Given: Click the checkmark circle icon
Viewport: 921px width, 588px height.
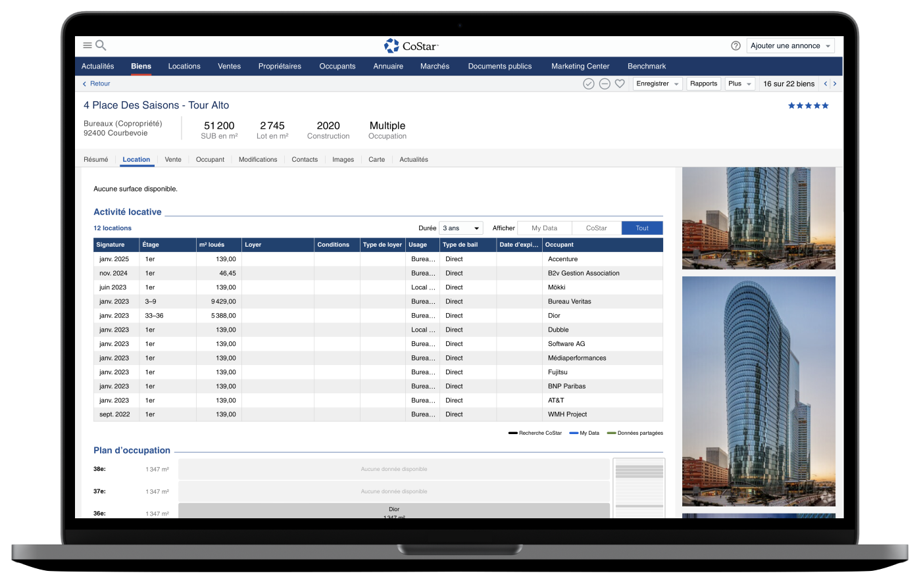Looking at the screenshot, I should click(x=589, y=84).
